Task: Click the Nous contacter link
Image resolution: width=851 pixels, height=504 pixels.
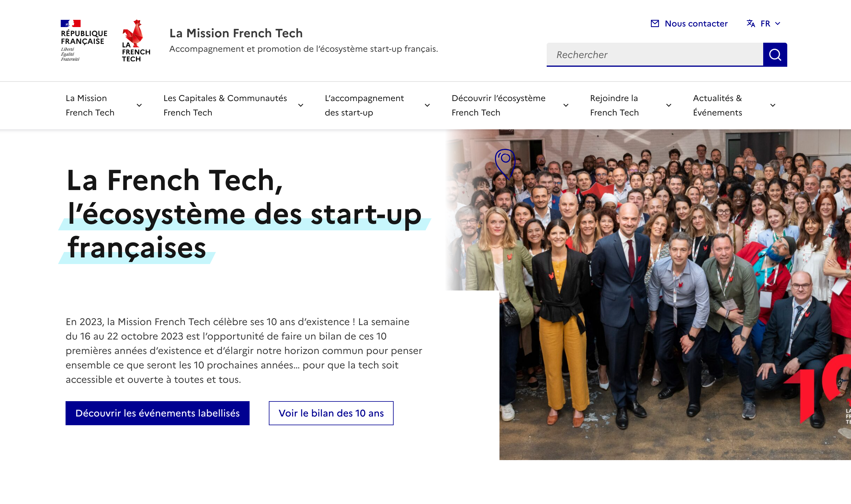Action: tap(696, 23)
